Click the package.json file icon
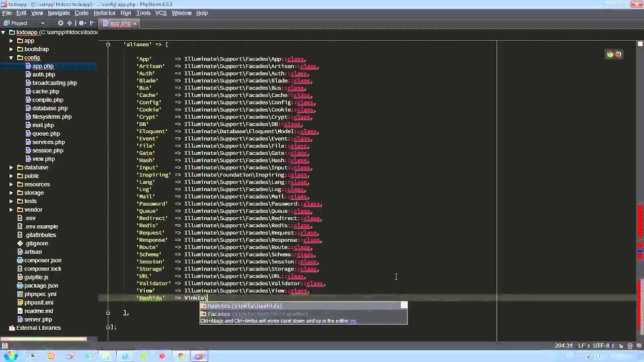This screenshot has width=644, height=362. tap(20, 286)
